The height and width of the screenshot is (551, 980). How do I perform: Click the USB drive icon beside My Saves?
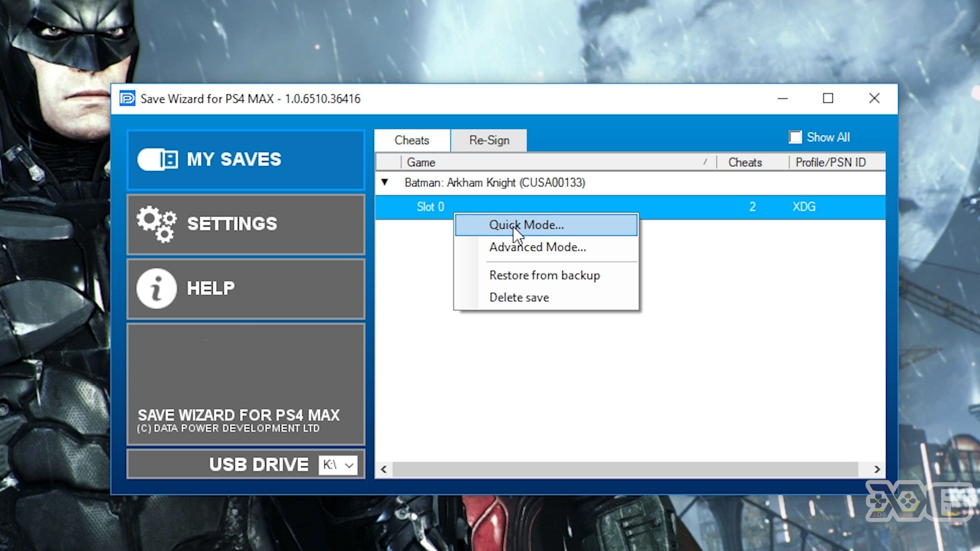(157, 160)
